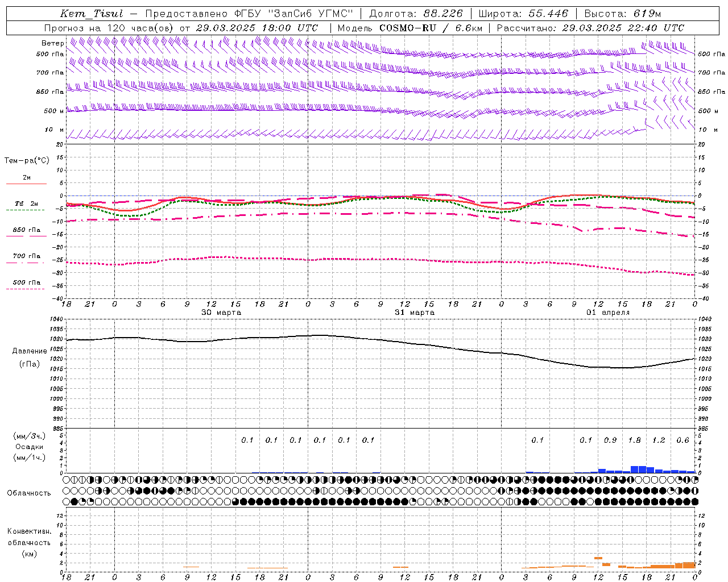728x582 pixels.
Task: Click the "31 марта" date label
Action: (x=415, y=313)
